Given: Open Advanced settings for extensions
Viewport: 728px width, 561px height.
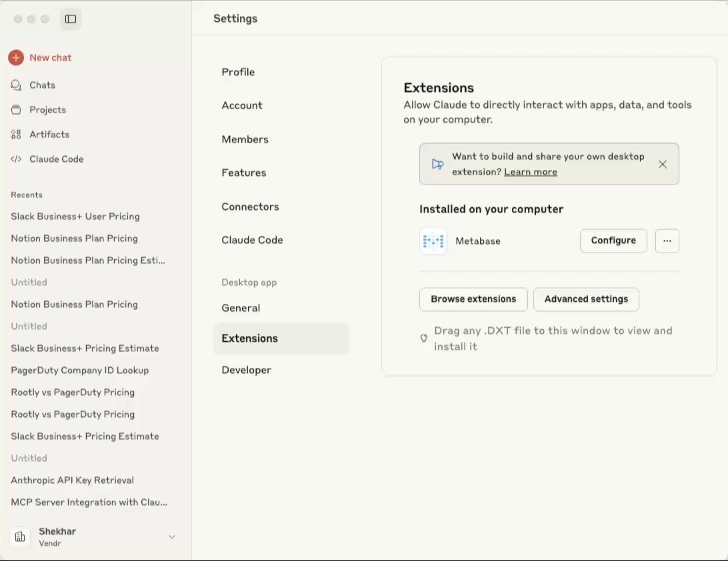Looking at the screenshot, I should click(x=586, y=299).
